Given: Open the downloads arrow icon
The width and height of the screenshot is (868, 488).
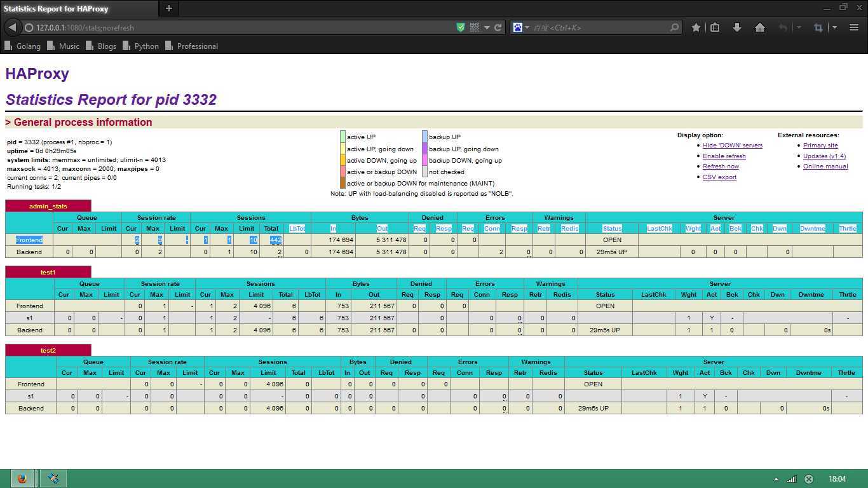Looking at the screenshot, I should 737,27.
